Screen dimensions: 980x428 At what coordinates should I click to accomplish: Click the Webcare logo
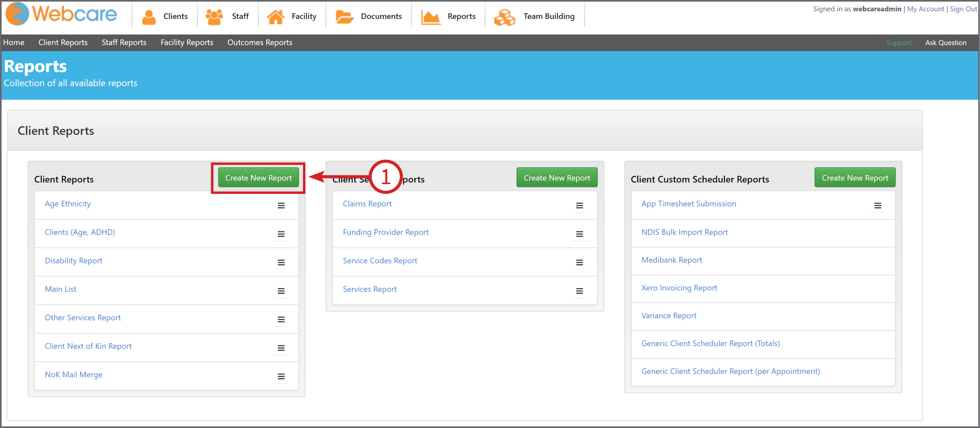[x=61, y=14]
